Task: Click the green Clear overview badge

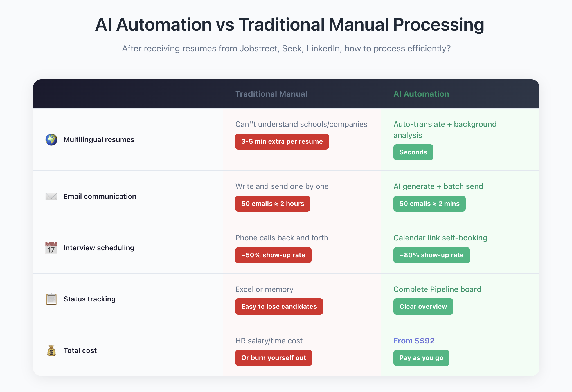Action: [x=423, y=307]
